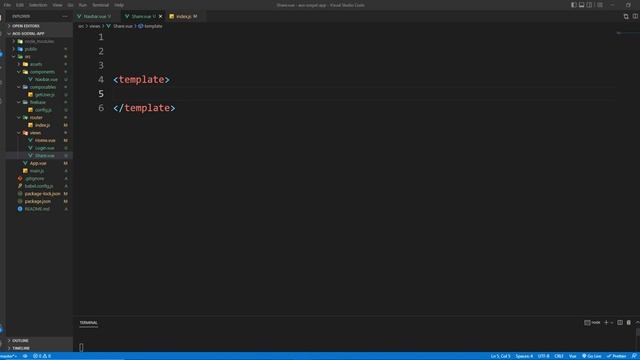Collapse the views folder
Viewport: 640px width, 360px height.
click(39, 133)
